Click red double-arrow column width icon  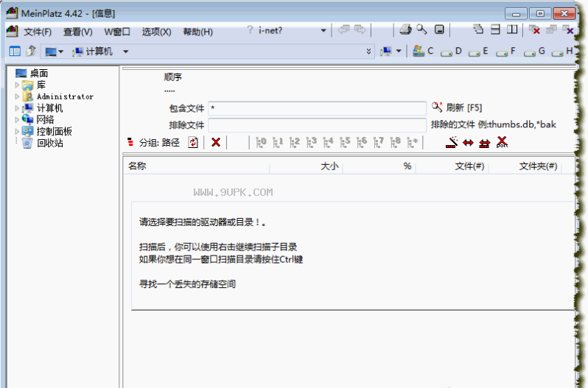coord(468,143)
